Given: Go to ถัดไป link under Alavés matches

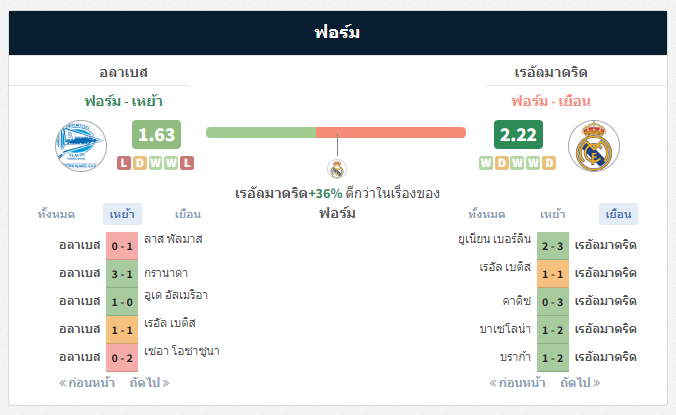Looking at the screenshot, I should click(149, 383).
